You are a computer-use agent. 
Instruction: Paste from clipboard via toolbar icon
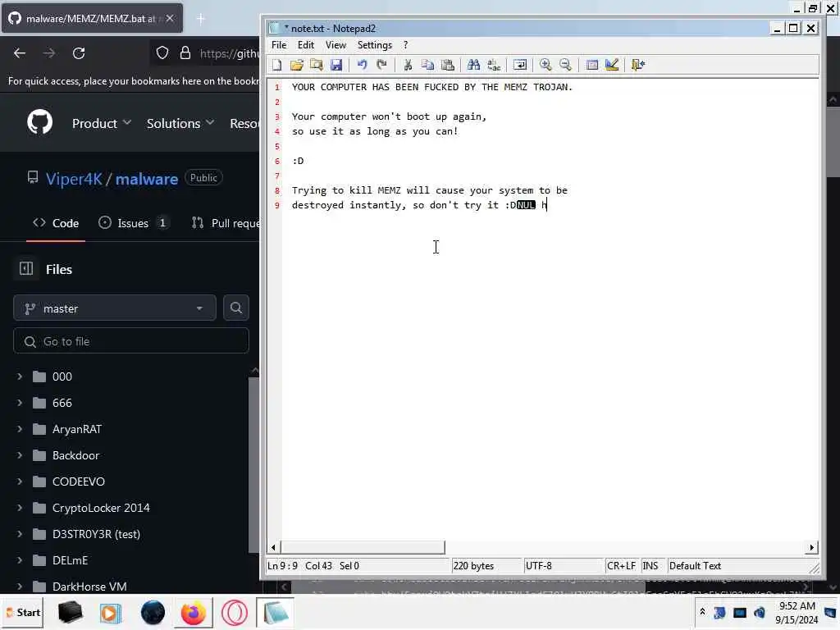[447, 65]
